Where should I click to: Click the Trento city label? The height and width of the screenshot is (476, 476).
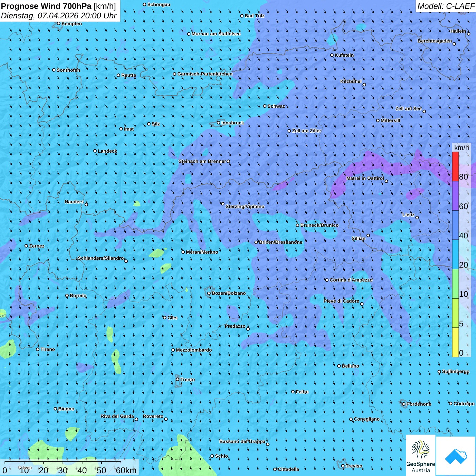tap(188, 379)
